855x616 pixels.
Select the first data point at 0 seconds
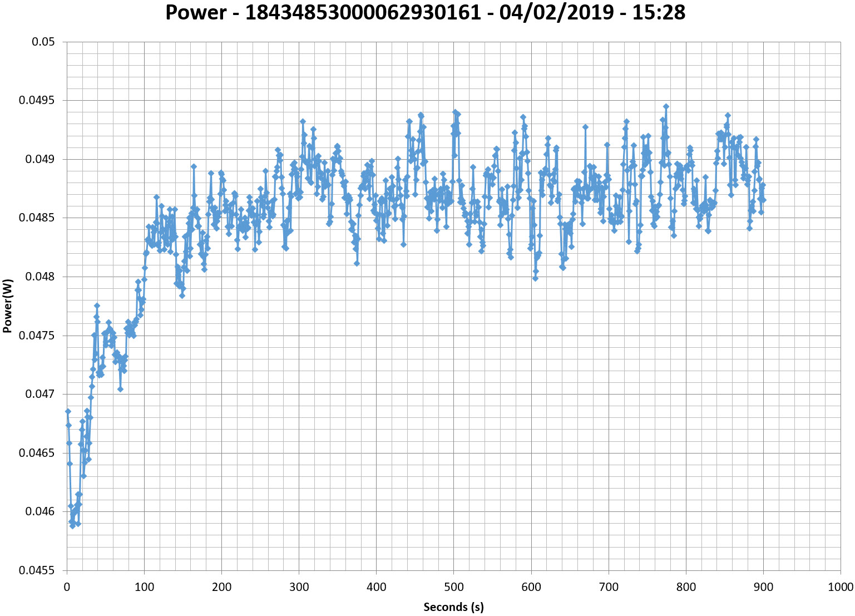tap(68, 411)
